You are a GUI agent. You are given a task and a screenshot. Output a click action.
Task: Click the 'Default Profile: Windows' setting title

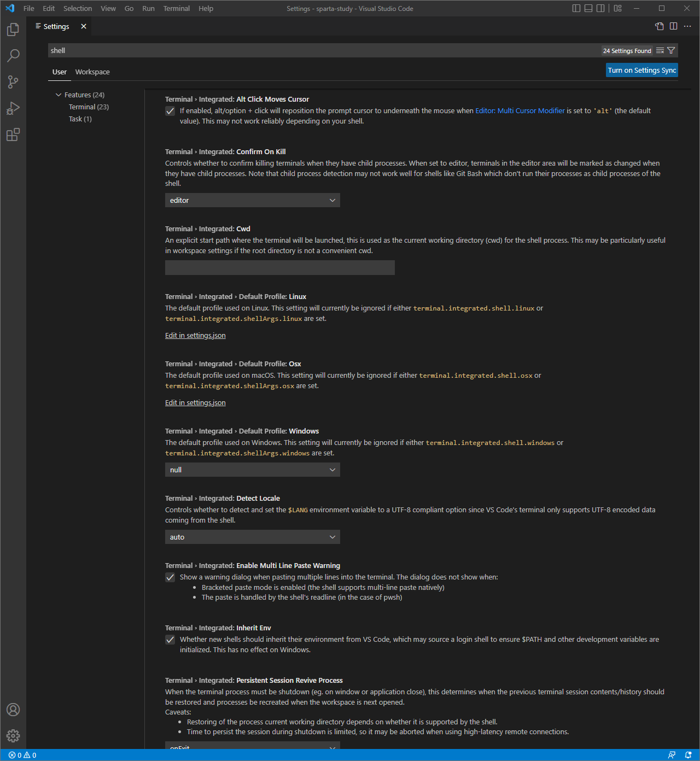(279, 431)
